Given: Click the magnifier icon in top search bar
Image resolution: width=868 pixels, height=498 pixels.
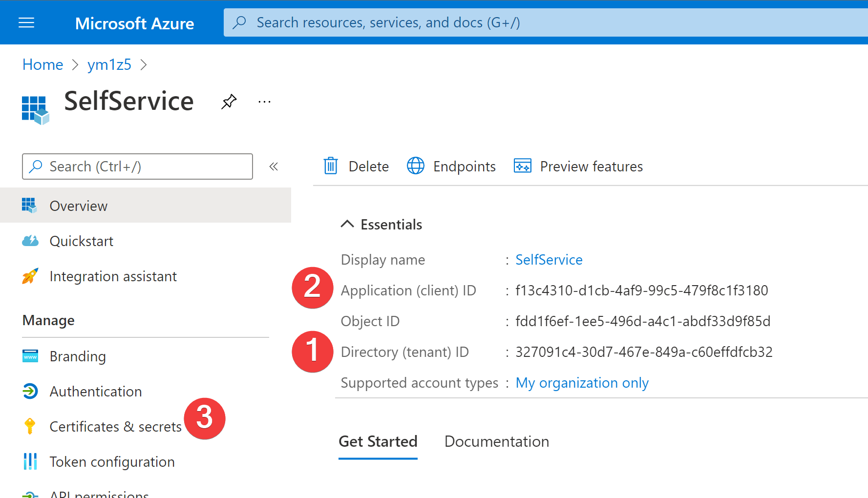Looking at the screenshot, I should pyautogui.click(x=239, y=22).
